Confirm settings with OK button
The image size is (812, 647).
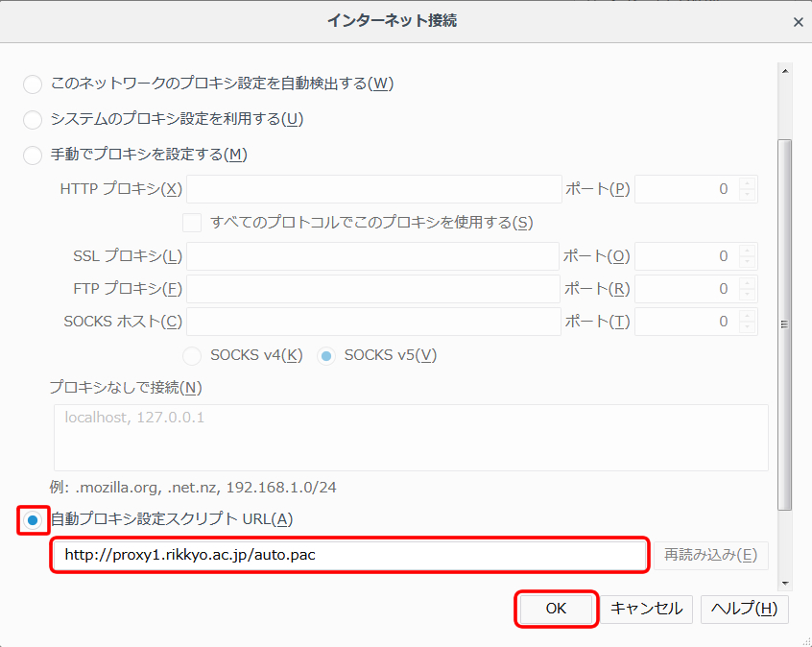coord(556,609)
